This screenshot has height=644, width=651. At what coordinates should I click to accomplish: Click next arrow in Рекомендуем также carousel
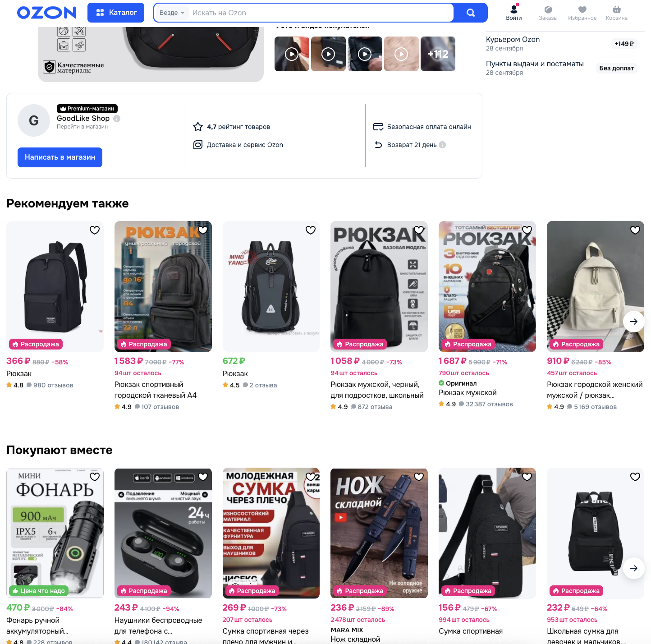pyautogui.click(x=633, y=322)
